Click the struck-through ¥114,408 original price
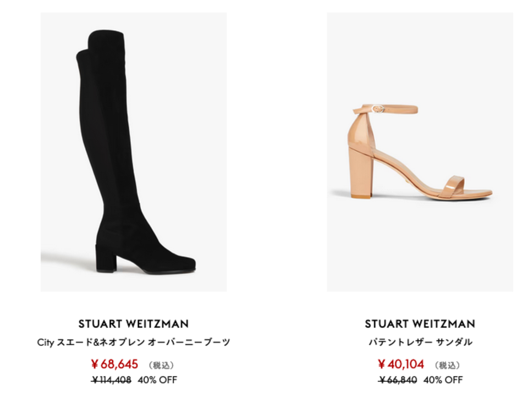The height and width of the screenshot is (420, 528). pos(111,380)
